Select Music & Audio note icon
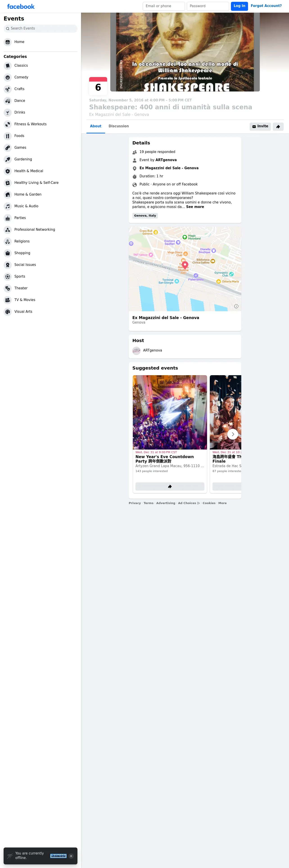This screenshot has width=289, height=868. coord(8,206)
